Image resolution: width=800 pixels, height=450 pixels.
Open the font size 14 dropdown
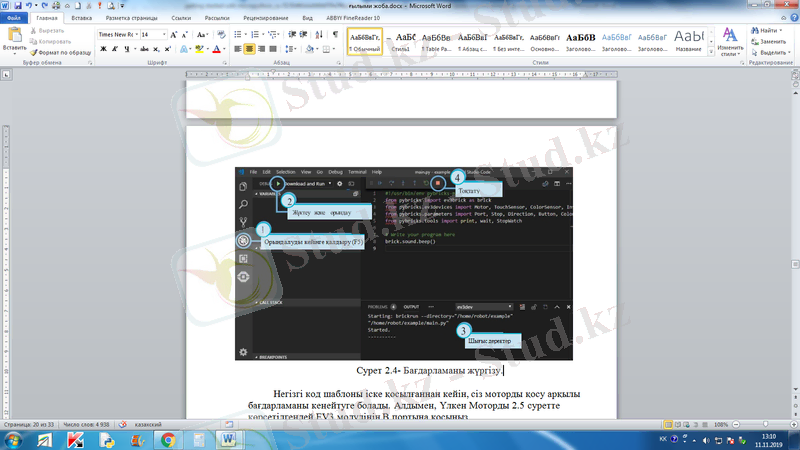[164, 35]
